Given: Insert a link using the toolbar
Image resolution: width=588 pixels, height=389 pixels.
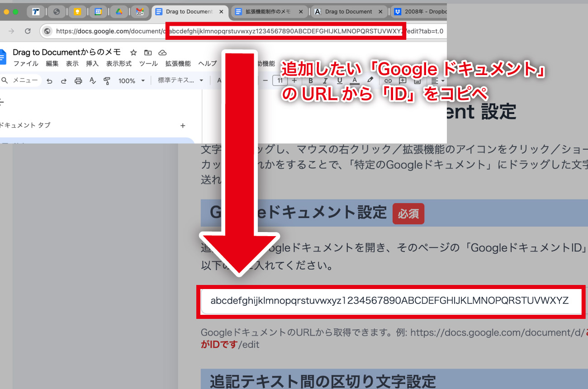Looking at the screenshot, I should pos(388,81).
